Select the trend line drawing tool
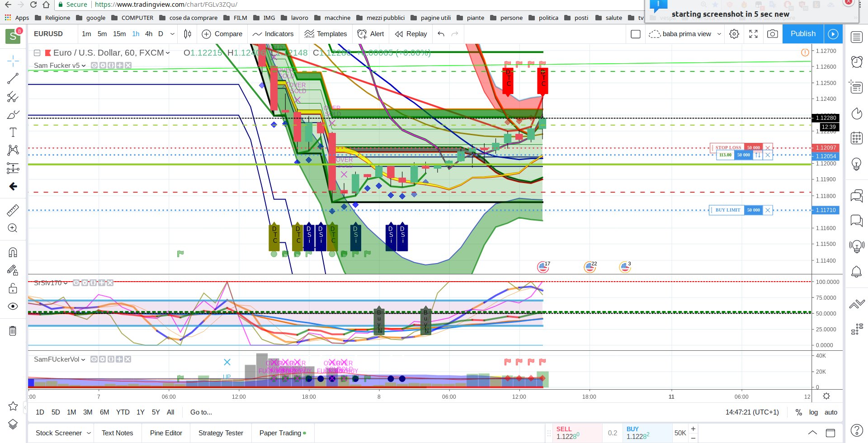This screenshot has height=443, width=868. coord(13,79)
